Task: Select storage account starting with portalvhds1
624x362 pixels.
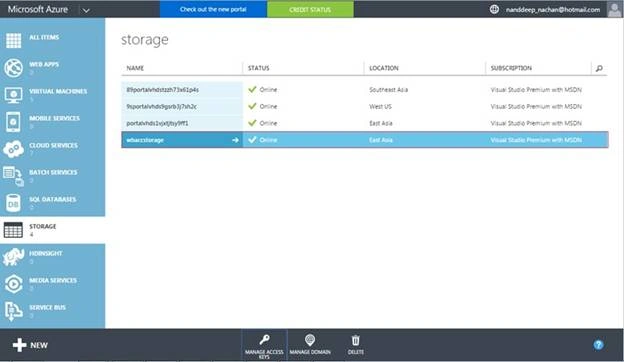Action: coord(157,123)
